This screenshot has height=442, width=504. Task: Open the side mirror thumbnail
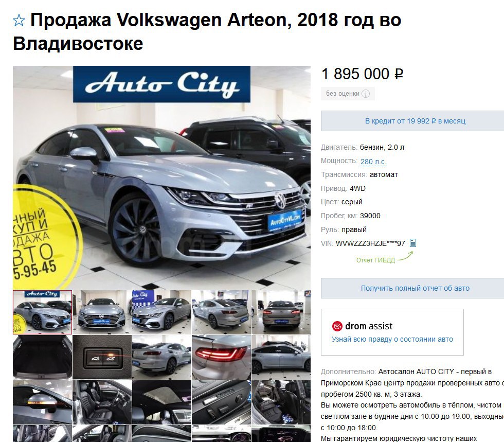tap(42, 402)
